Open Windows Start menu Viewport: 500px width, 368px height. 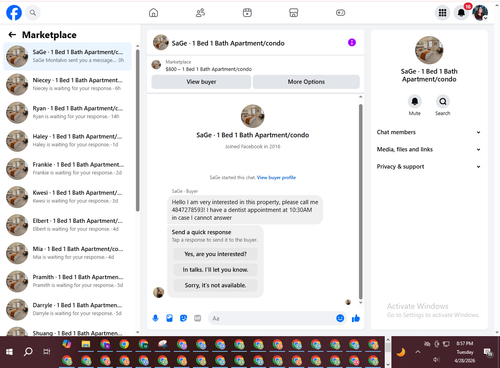tap(9, 352)
